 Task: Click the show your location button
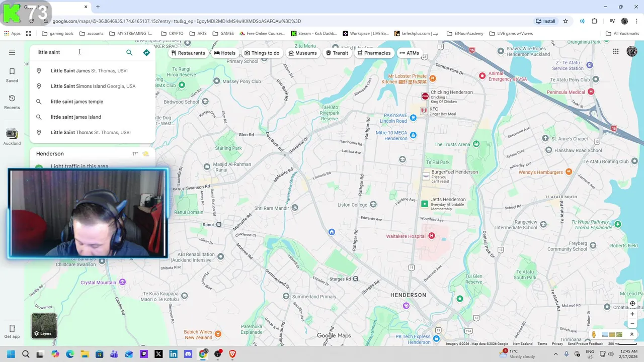pyautogui.click(x=632, y=304)
